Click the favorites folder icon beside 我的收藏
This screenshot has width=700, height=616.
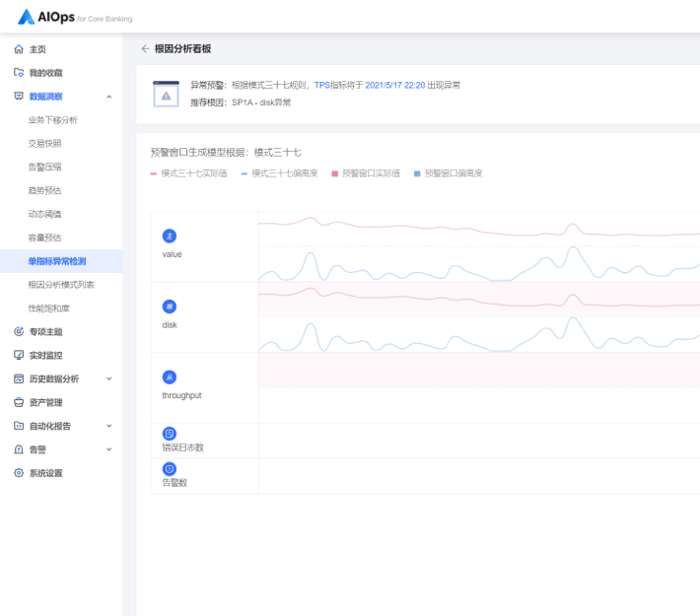[19, 72]
